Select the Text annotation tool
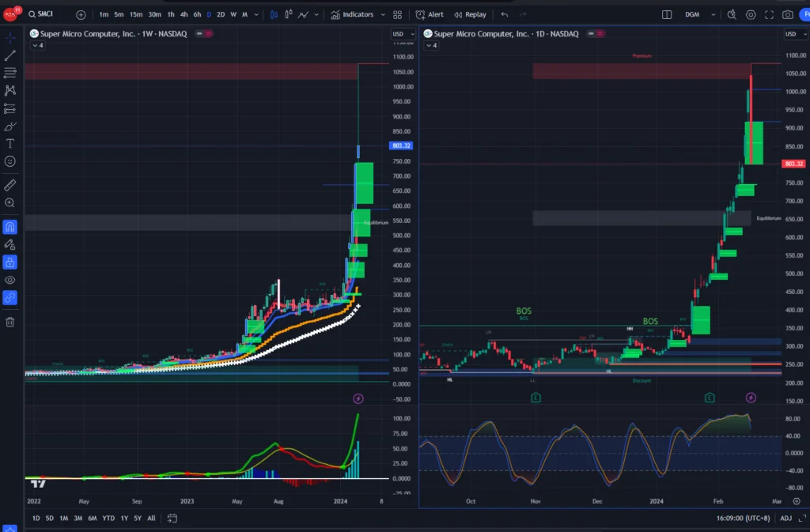The height and width of the screenshot is (532, 810). 9,143
